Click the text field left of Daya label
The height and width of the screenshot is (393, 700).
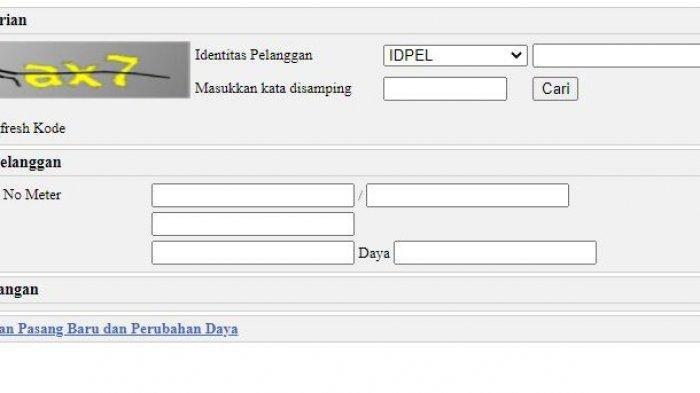tap(253, 253)
